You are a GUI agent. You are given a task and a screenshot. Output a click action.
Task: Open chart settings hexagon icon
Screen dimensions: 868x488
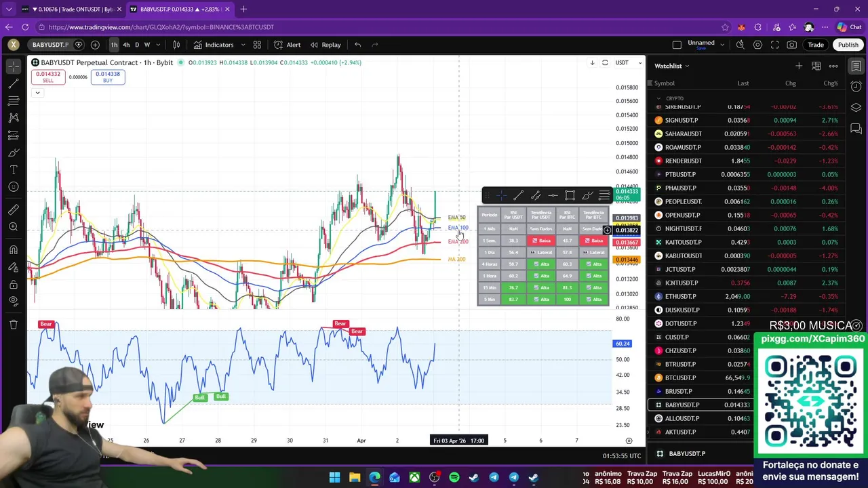757,45
